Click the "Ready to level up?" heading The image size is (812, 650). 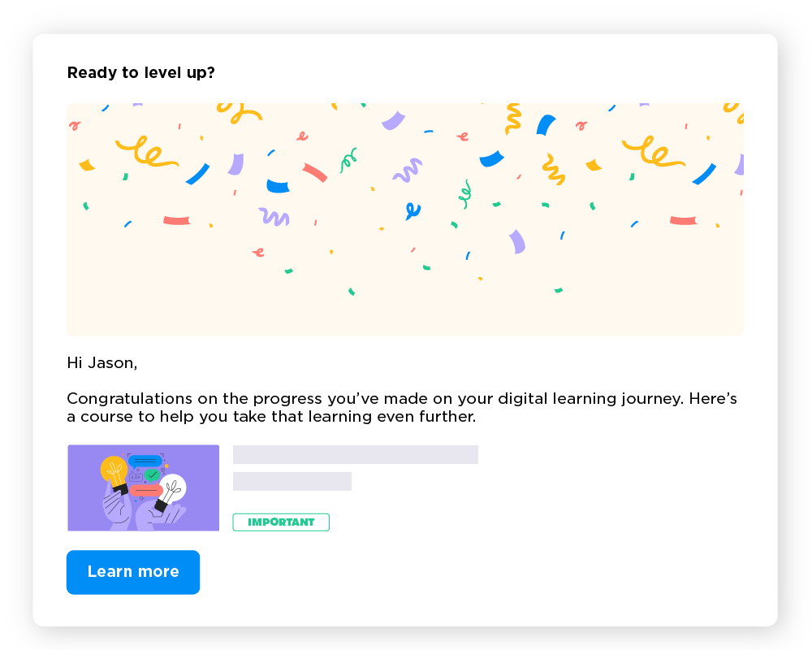[140, 72]
